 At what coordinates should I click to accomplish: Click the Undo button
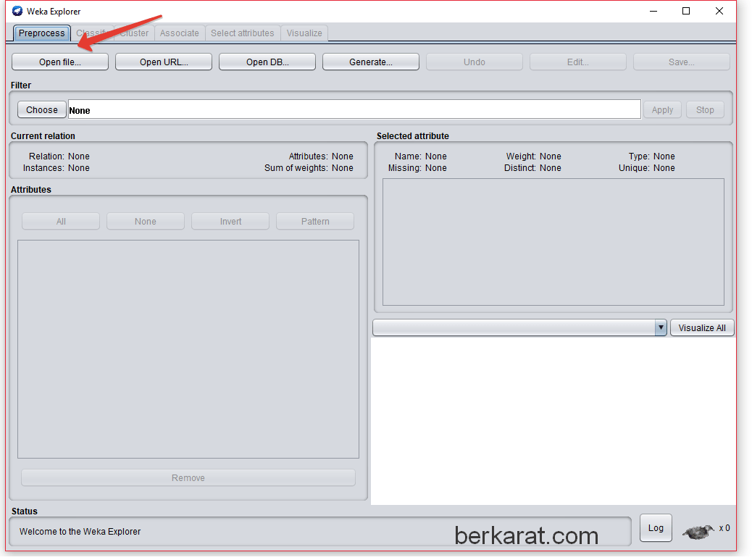(475, 62)
